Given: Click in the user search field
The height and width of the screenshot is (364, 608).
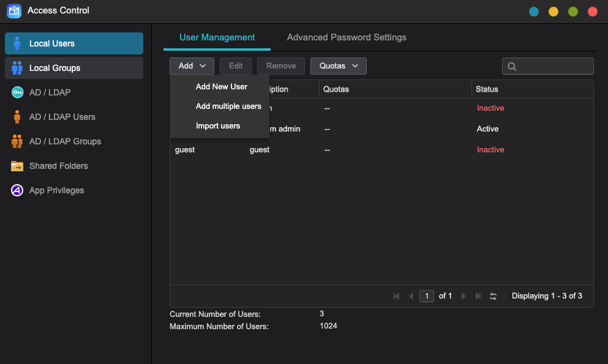Looking at the screenshot, I should click(x=554, y=66).
